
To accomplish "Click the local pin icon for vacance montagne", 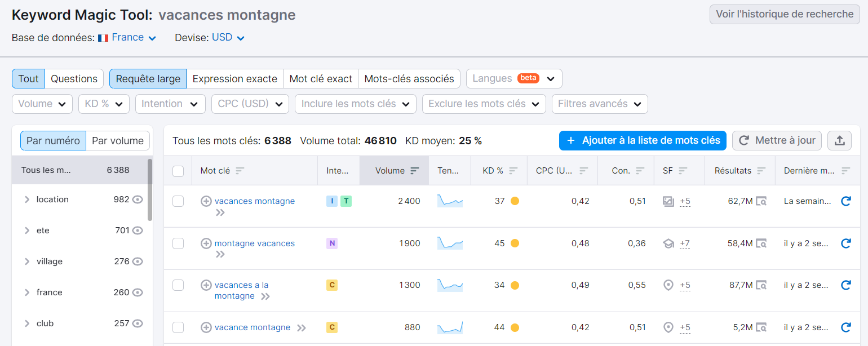I will click(x=668, y=327).
